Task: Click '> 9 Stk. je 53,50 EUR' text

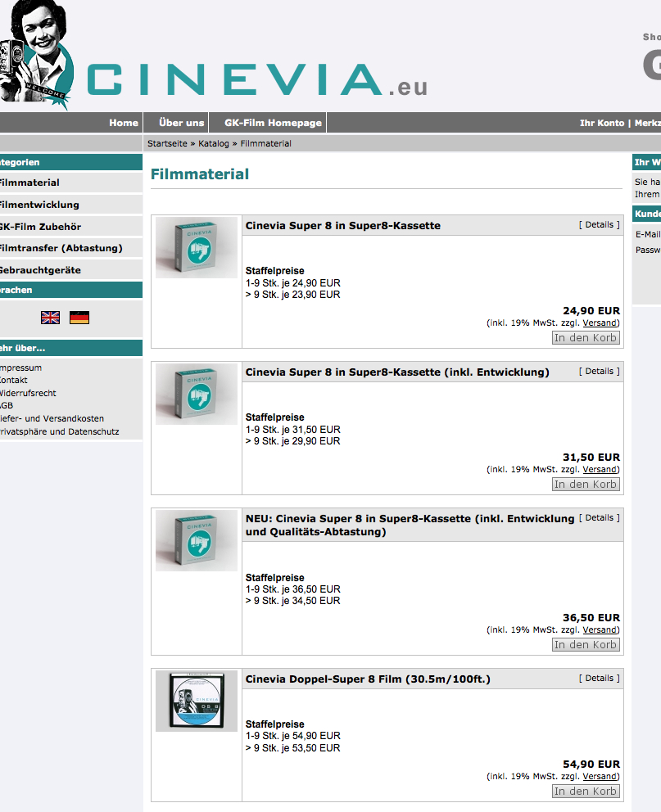Action: point(292,748)
